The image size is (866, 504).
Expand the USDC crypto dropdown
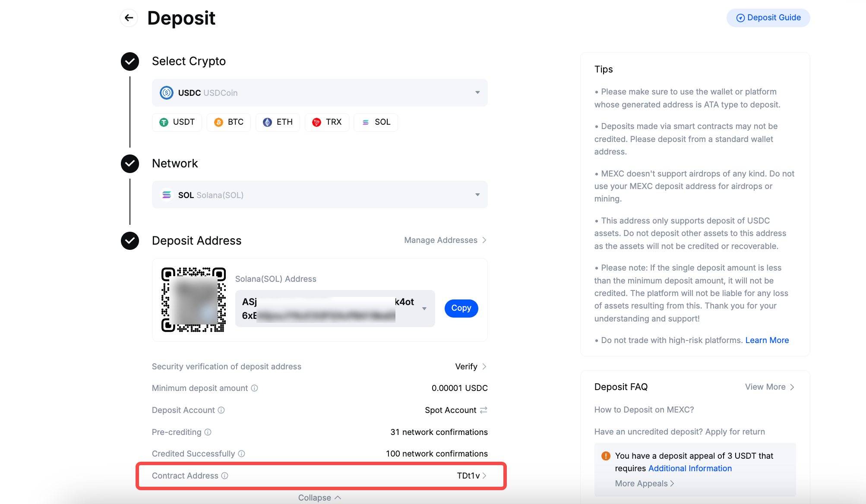(319, 93)
